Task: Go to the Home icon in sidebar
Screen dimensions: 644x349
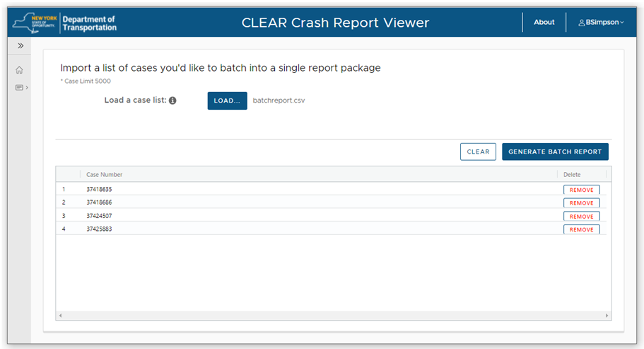Action: click(x=19, y=70)
